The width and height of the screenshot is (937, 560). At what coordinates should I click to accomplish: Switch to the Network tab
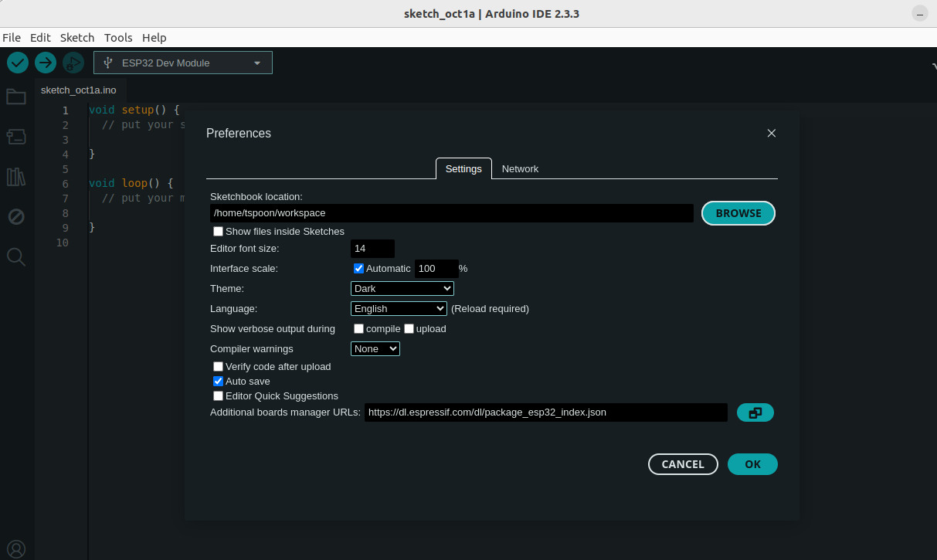point(520,168)
